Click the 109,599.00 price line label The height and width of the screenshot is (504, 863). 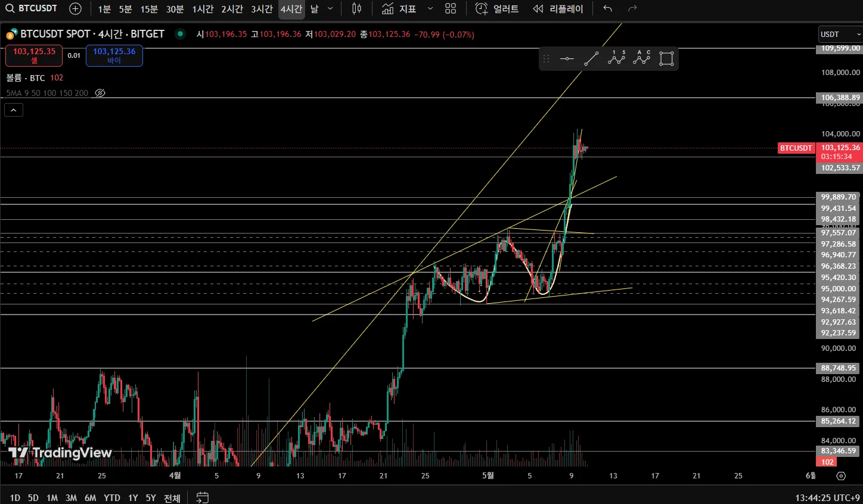pyautogui.click(x=840, y=48)
